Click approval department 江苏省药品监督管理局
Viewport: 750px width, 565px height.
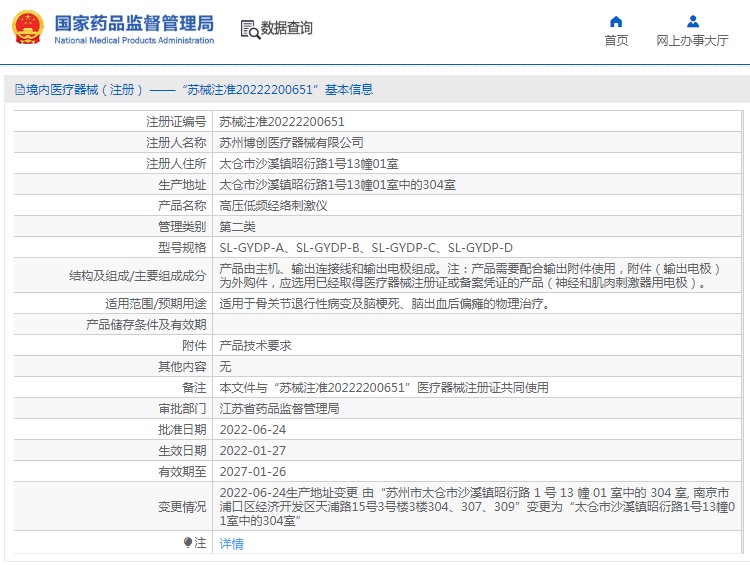coord(279,409)
